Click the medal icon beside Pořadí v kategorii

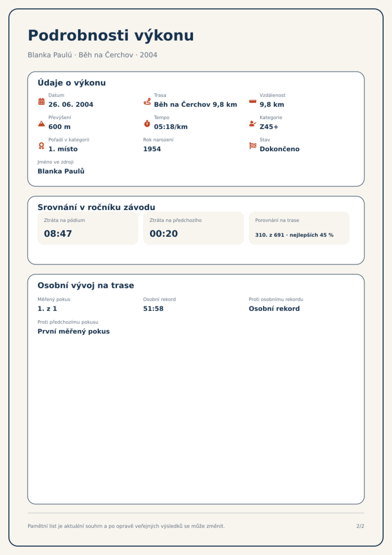tap(41, 146)
